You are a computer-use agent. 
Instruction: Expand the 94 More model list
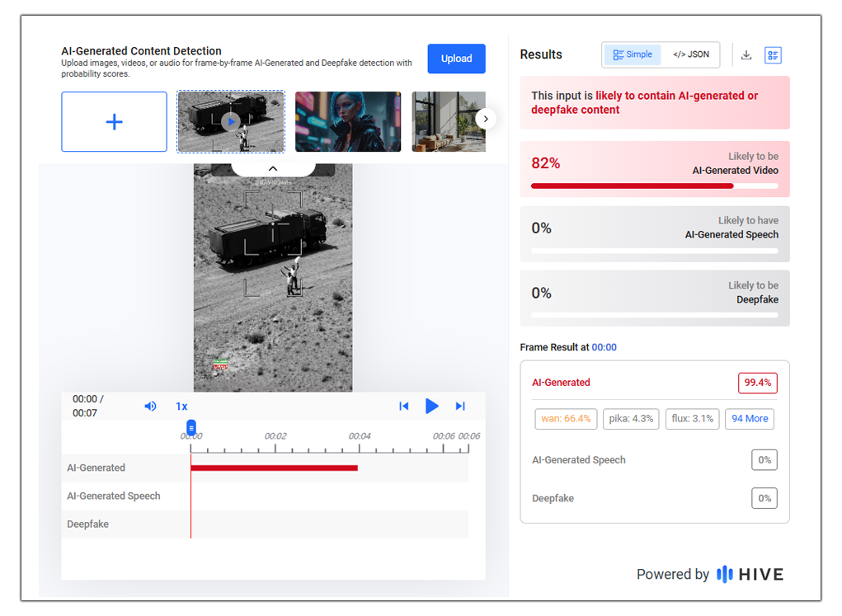(750, 419)
